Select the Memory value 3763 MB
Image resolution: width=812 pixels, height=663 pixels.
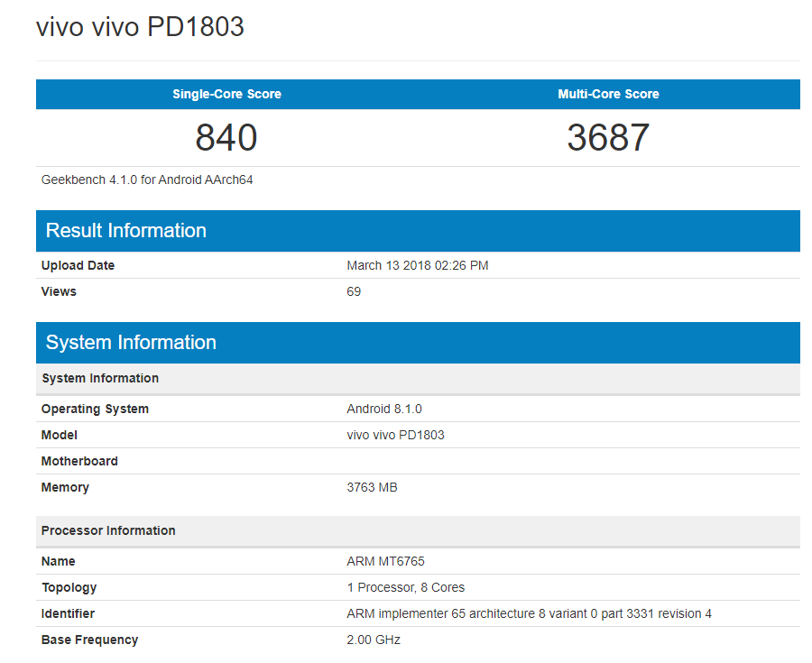tap(374, 487)
